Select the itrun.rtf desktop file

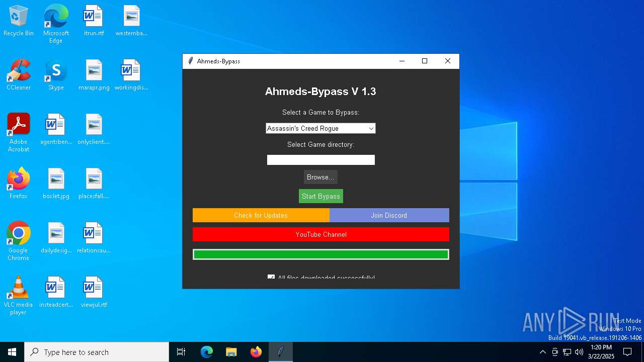click(x=94, y=21)
